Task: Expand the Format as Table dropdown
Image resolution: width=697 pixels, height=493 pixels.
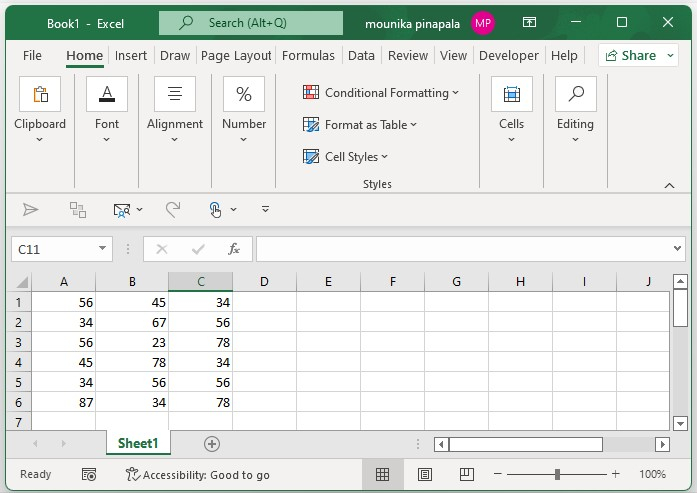Action: (360, 125)
